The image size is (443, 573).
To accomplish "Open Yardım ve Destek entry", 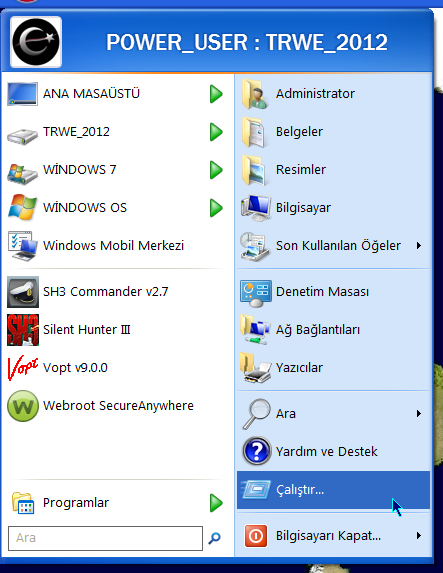I will coord(333,452).
